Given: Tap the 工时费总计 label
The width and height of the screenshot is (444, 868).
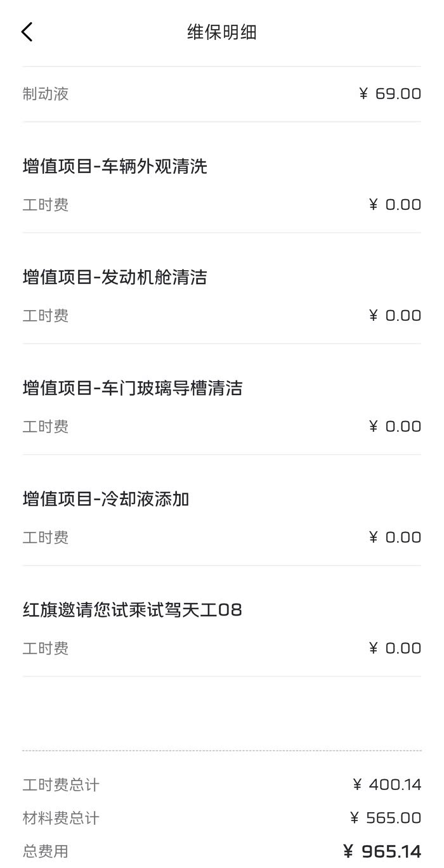Looking at the screenshot, I should click(61, 785).
